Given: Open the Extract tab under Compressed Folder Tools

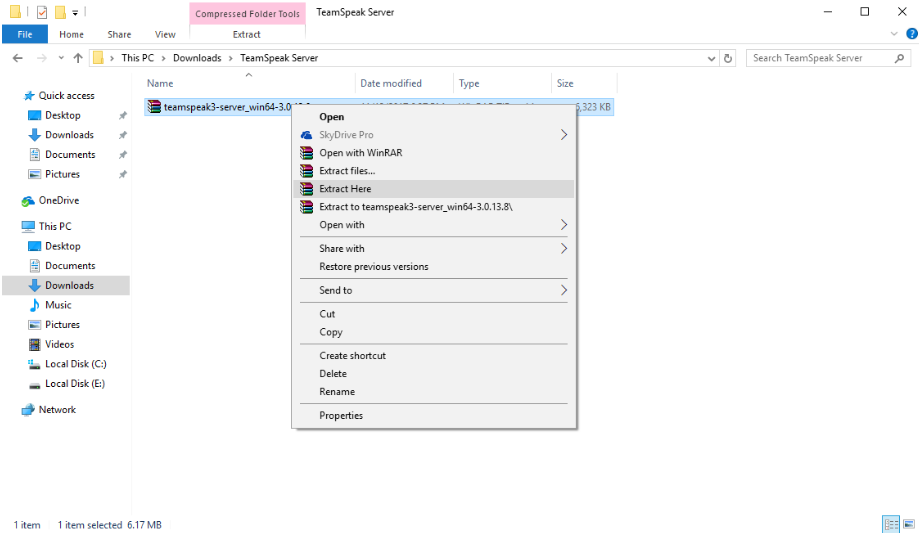Looking at the screenshot, I should [247, 34].
